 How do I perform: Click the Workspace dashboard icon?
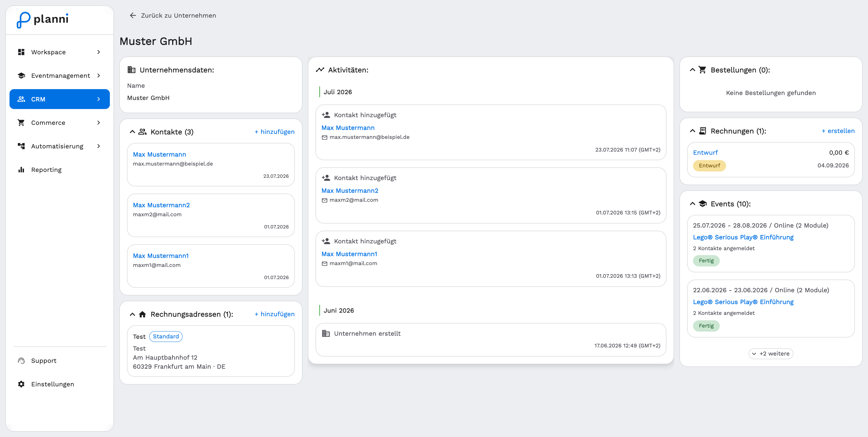(21, 52)
